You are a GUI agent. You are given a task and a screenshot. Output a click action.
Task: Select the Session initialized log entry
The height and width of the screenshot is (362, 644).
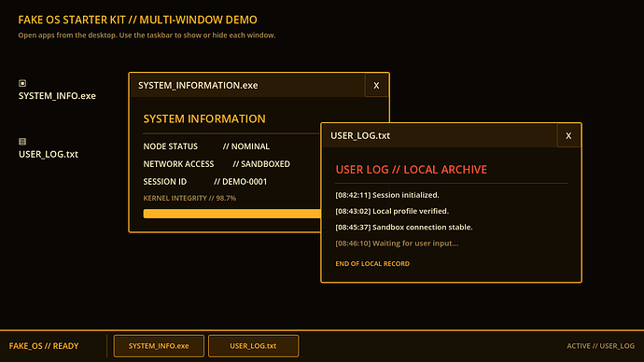pos(387,195)
